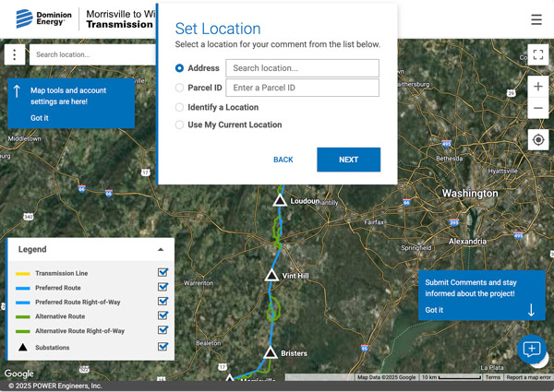Select the Parcel ID radio option
Image resolution: width=554 pixels, height=392 pixels.
(x=179, y=88)
